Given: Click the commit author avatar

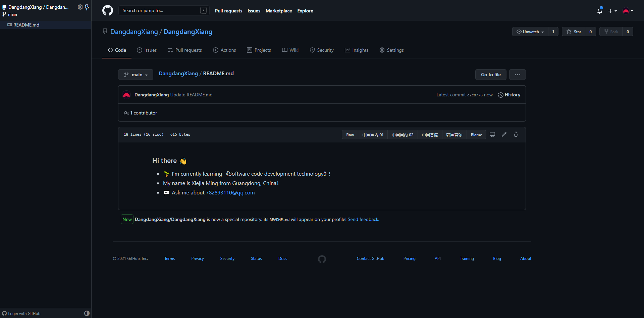Looking at the screenshot, I should coord(126,95).
